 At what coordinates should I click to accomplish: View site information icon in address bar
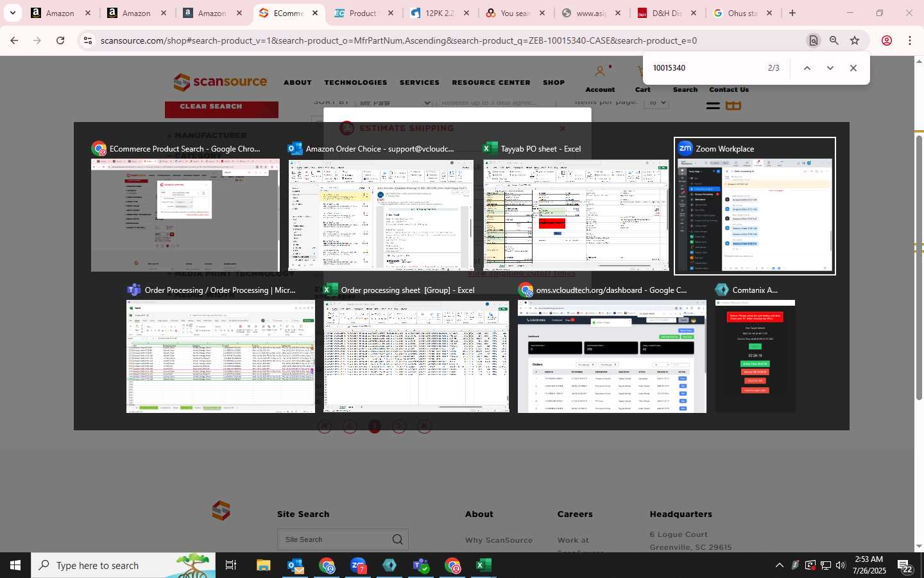[88, 40]
